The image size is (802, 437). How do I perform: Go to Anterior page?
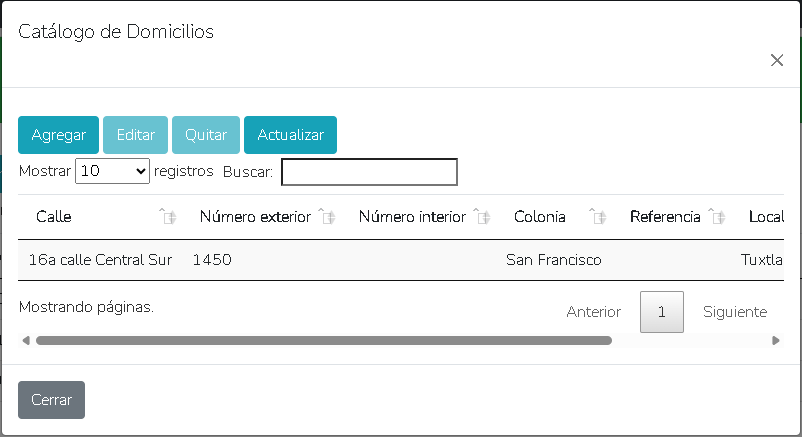click(593, 312)
